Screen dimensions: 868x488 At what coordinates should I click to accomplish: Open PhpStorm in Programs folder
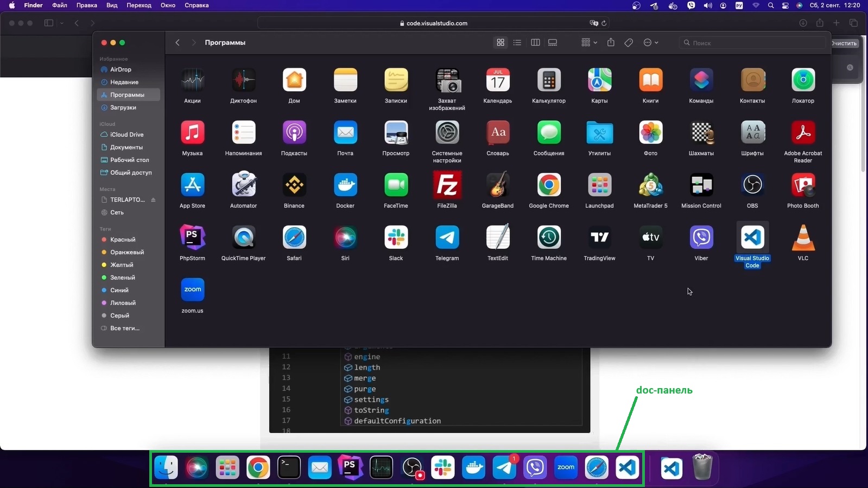pyautogui.click(x=192, y=237)
